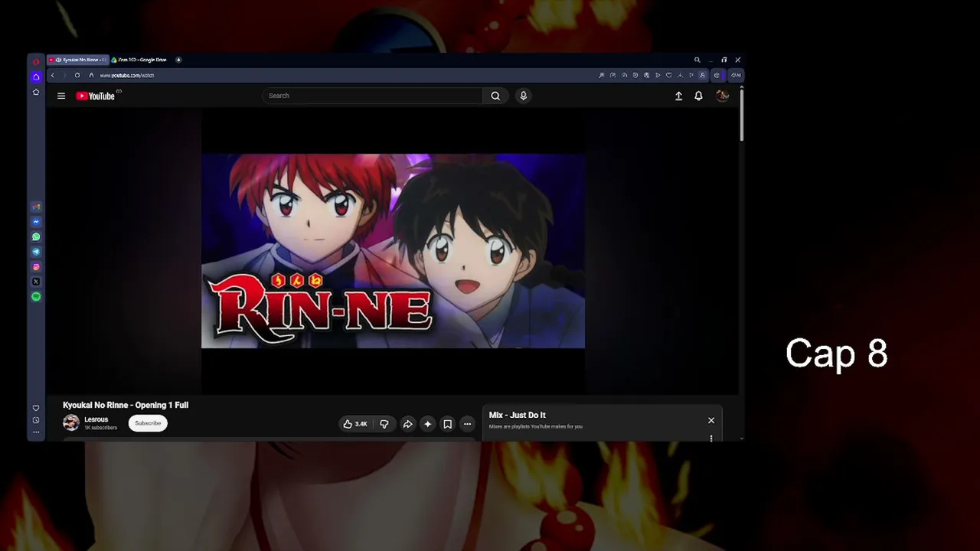Reload the YouTube page

point(77,75)
